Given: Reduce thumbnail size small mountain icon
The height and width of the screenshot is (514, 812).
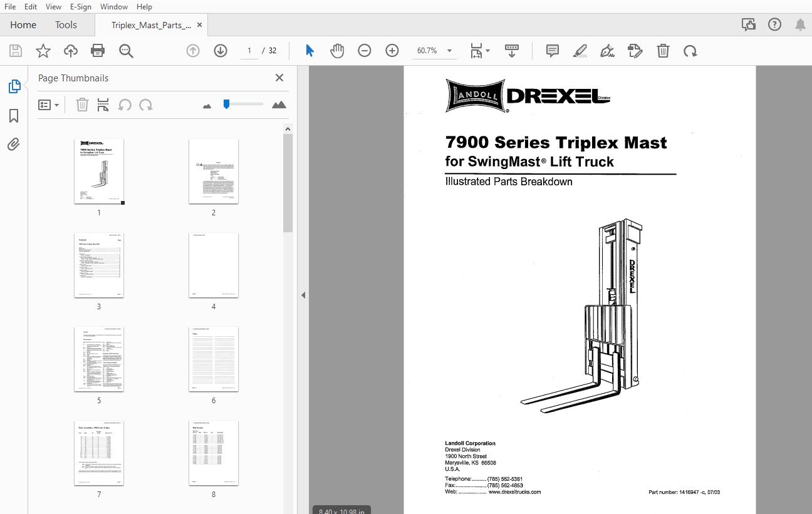Looking at the screenshot, I should [207, 106].
